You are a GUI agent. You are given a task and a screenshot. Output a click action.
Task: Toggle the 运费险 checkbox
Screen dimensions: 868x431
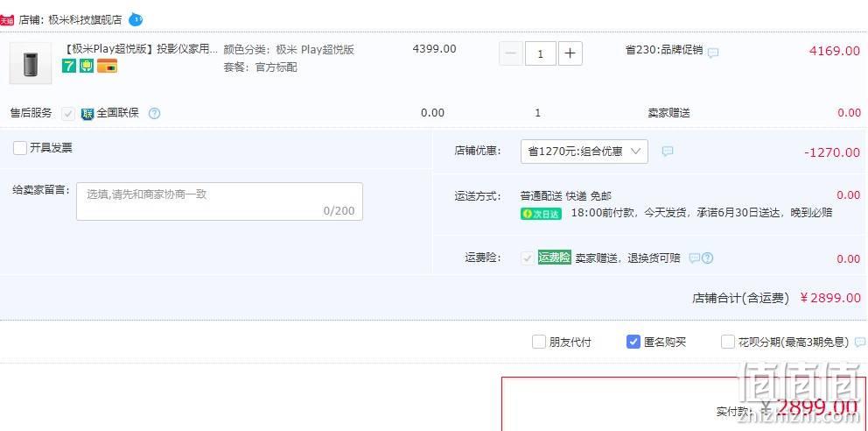(x=528, y=258)
